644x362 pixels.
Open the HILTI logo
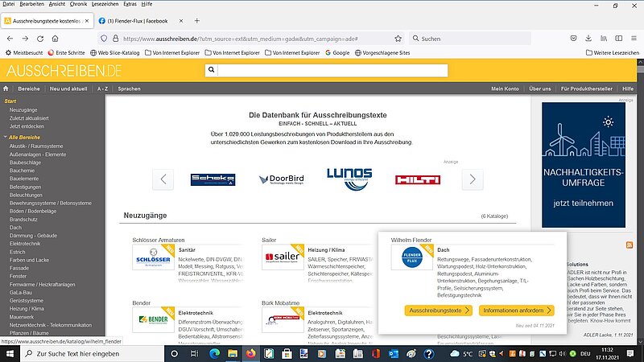[418, 179]
